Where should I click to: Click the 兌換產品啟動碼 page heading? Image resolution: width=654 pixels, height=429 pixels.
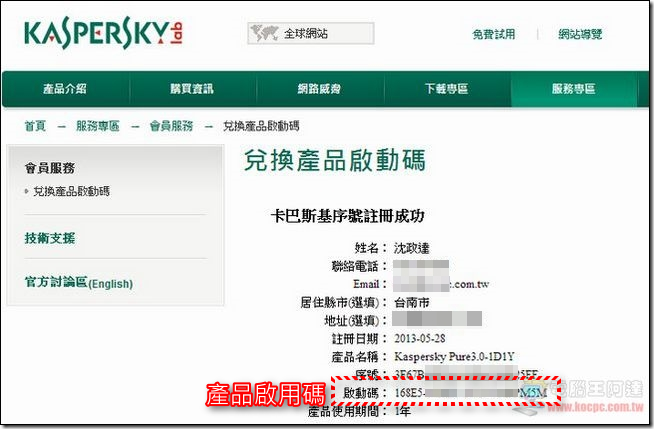pyautogui.click(x=334, y=161)
